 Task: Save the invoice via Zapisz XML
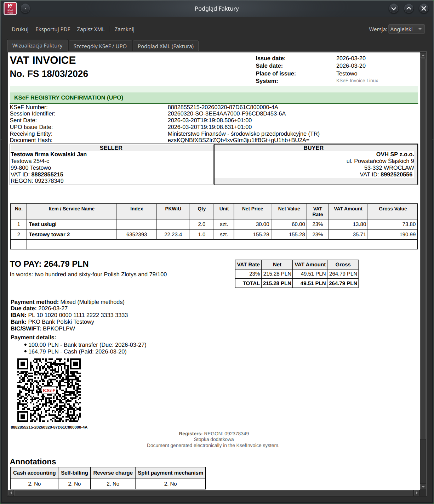(91, 29)
